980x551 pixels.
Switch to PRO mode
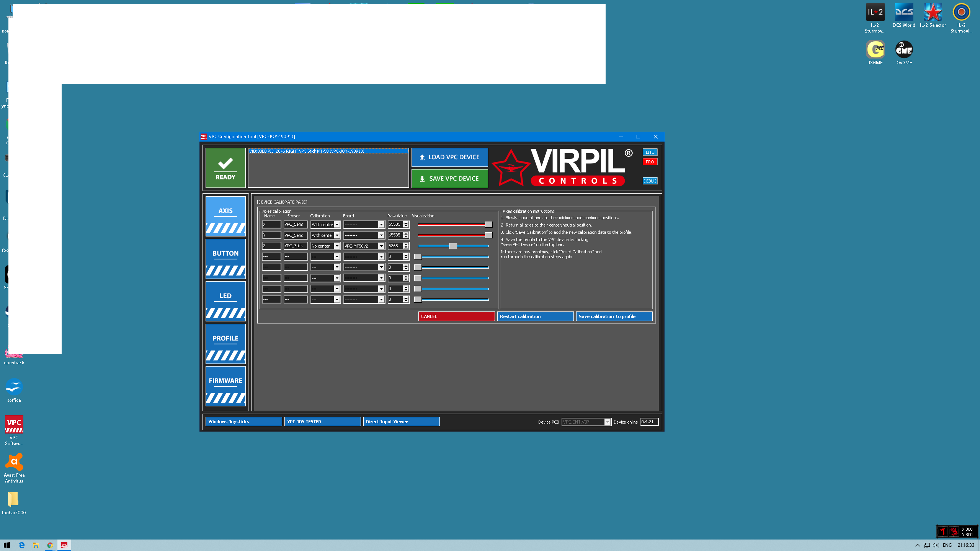click(650, 162)
